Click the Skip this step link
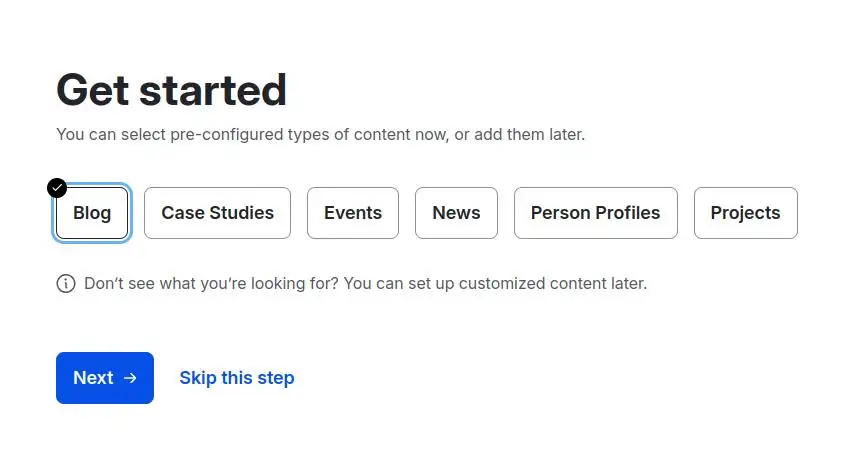 pos(236,378)
